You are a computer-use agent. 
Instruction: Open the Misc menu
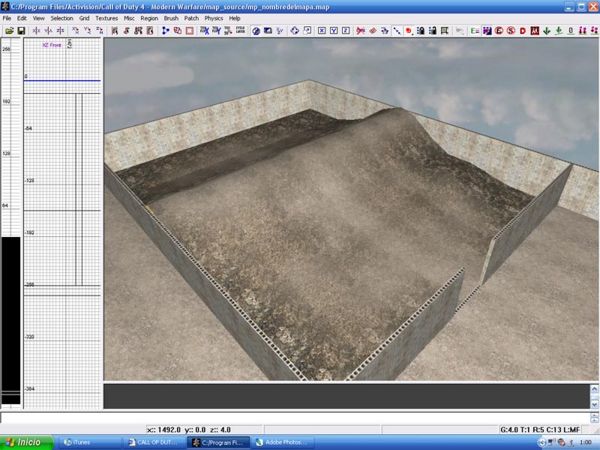pos(129,18)
